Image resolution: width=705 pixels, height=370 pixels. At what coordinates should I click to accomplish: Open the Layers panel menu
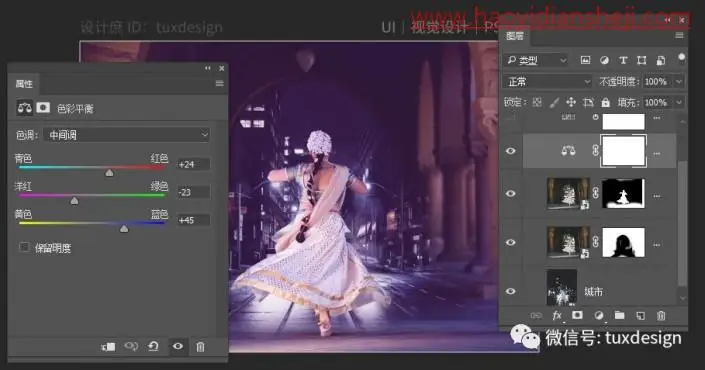(x=679, y=36)
